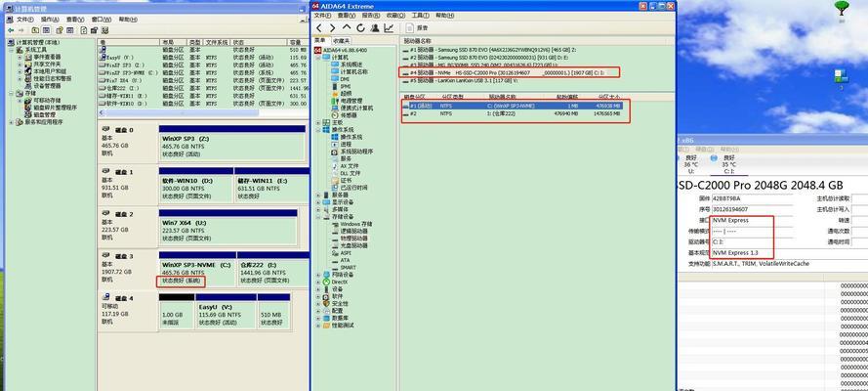Open 查看 menu in AIDA64
868x391 pixels.
(x=347, y=16)
